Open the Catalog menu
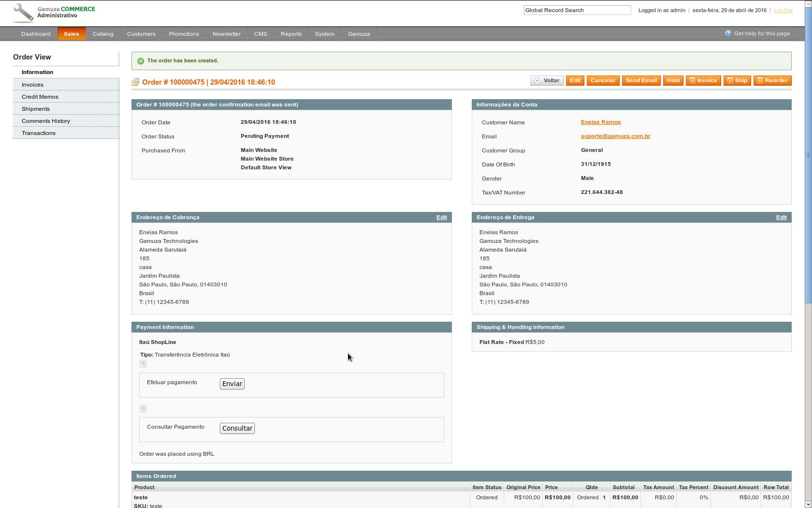 click(103, 34)
